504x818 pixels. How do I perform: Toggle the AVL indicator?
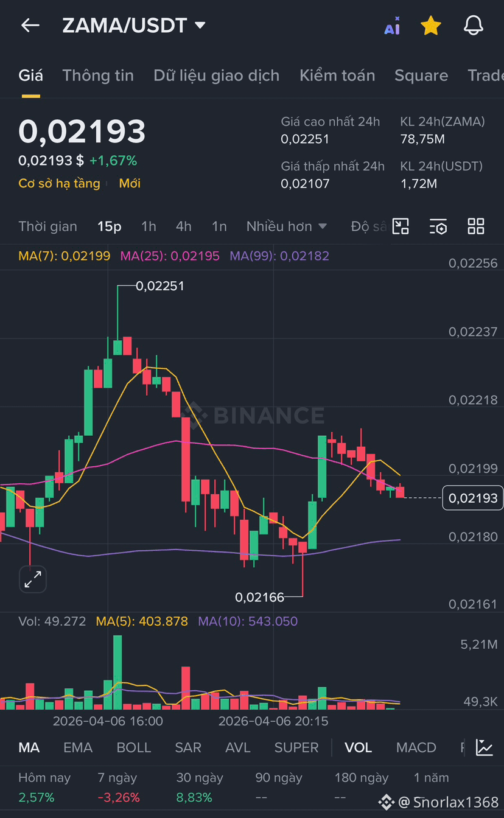[238, 747]
